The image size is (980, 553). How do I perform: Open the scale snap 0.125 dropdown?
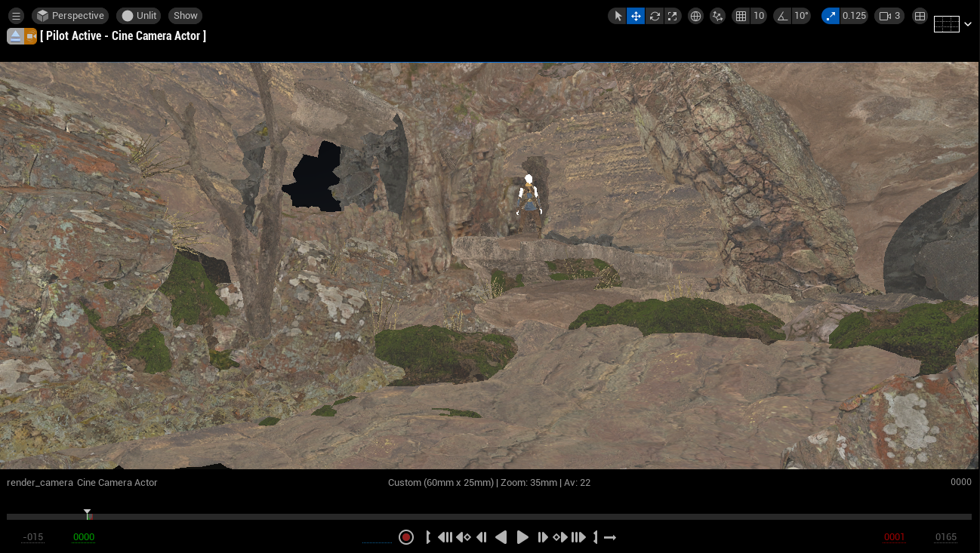click(x=854, y=16)
